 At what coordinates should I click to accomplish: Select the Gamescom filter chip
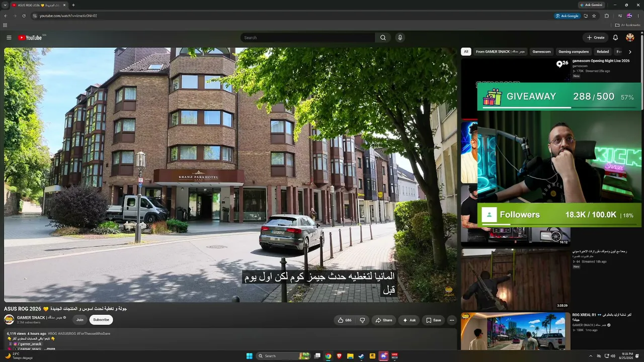click(542, 52)
